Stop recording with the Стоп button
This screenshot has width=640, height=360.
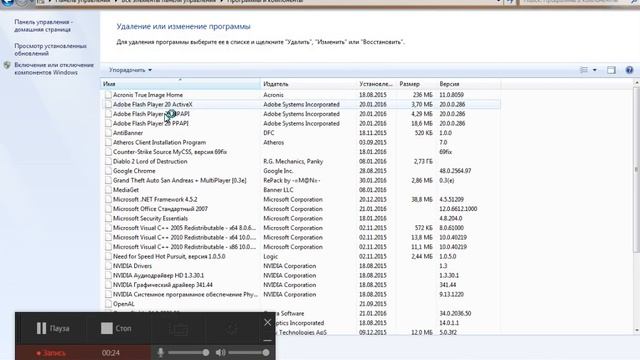tap(116, 328)
